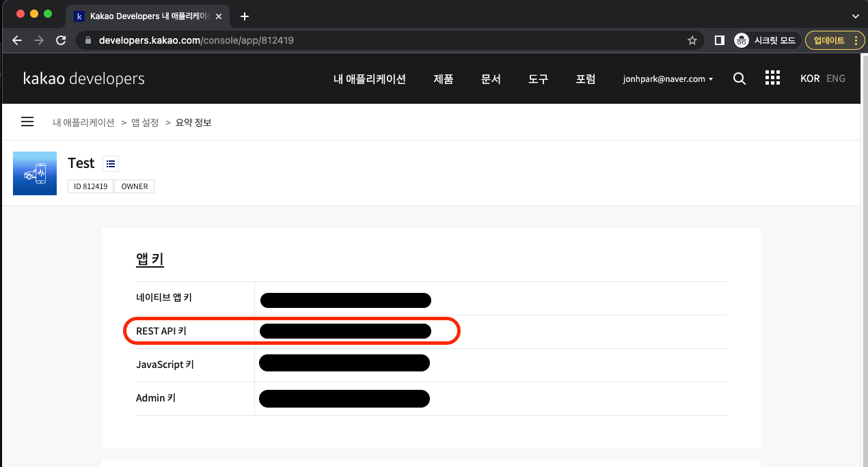
Task: Click the redacted JavaScript 키 value
Action: [x=344, y=363]
